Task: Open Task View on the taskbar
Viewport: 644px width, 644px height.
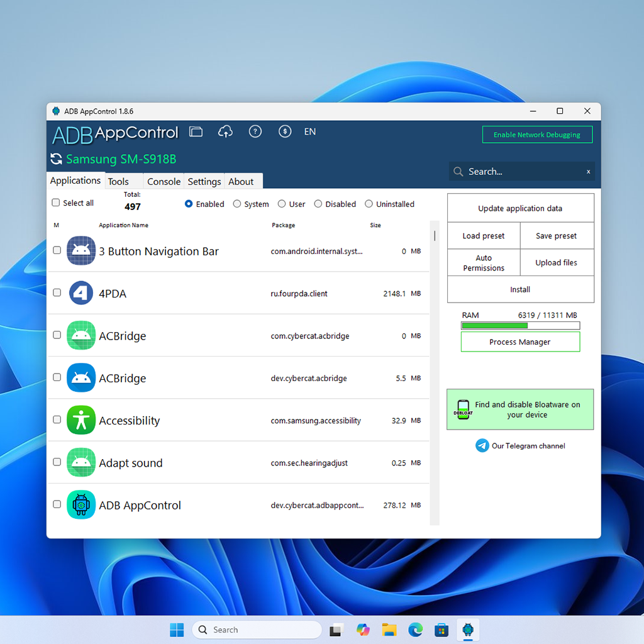Action: point(336,630)
